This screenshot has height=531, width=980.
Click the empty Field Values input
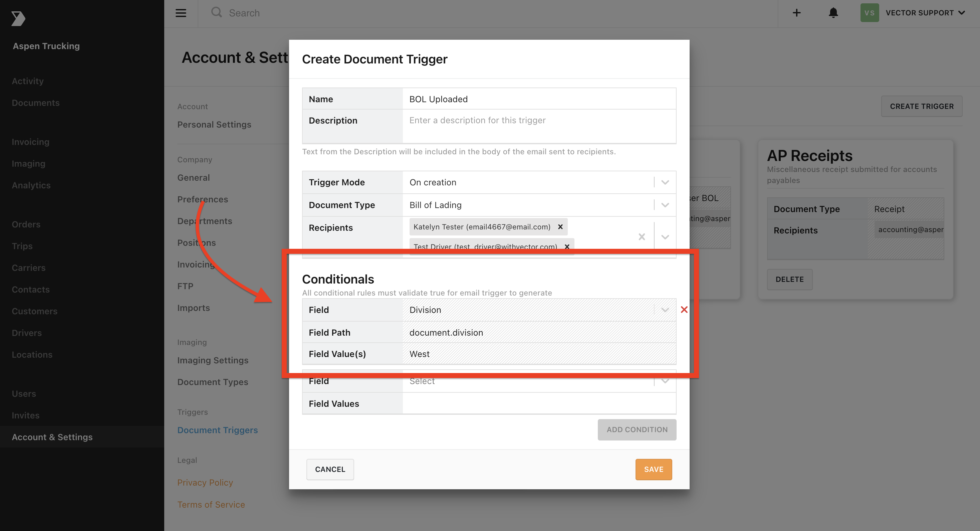pyautogui.click(x=539, y=403)
